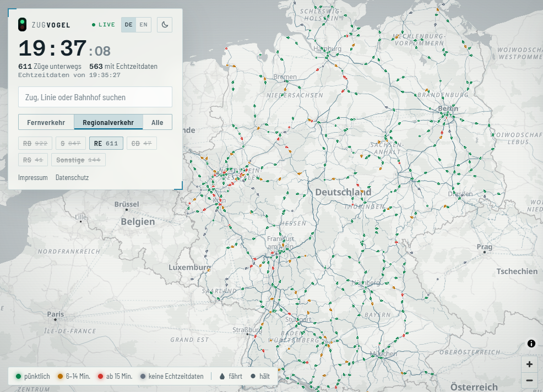Toggle the RE 611 train filter

click(106, 143)
